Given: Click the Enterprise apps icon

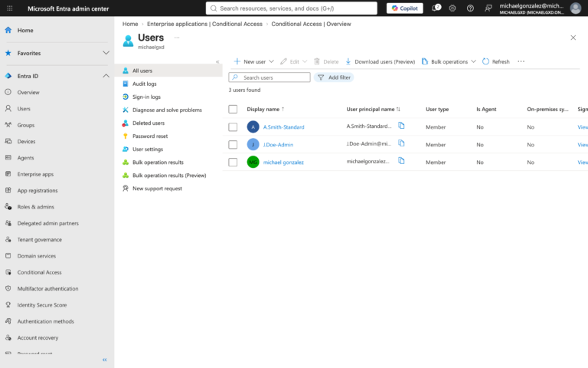Looking at the screenshot, I should tap(8, 174).
